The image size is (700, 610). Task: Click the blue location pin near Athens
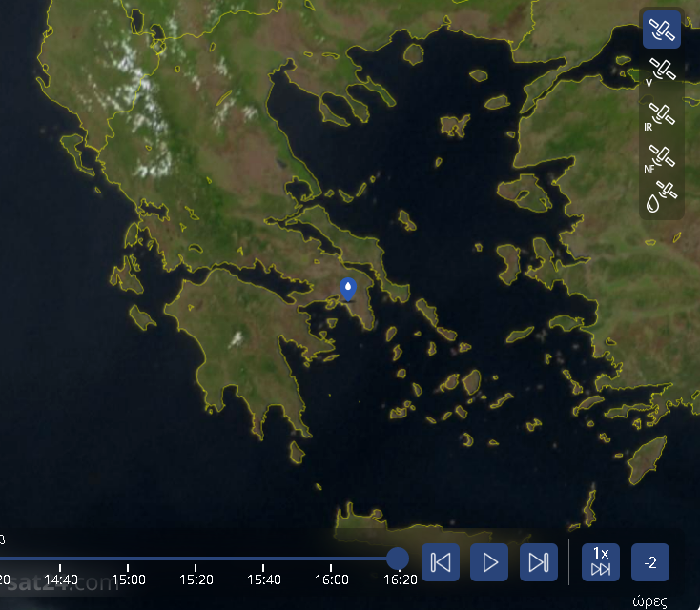tap(348, 289)
